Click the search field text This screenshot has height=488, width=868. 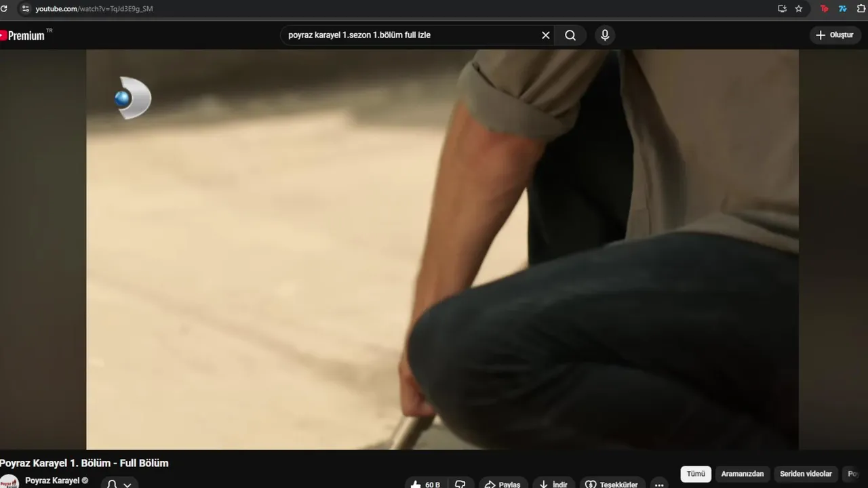click(x=359, y=35)
